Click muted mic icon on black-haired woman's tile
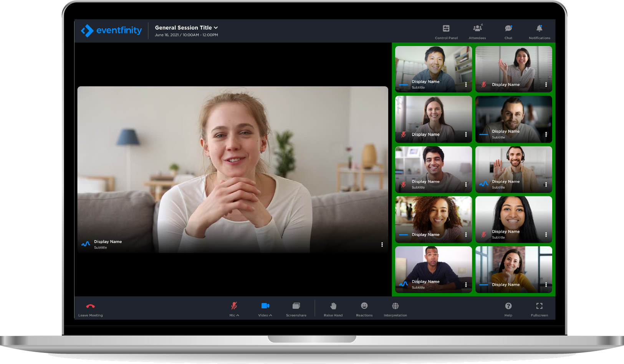624x364 pixels. (x=484, y=234)
